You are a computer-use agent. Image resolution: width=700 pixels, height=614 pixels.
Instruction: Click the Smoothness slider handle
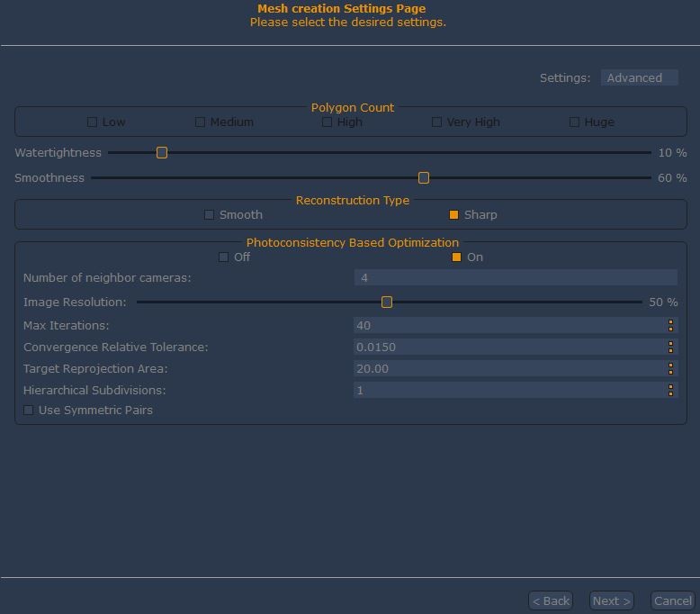(x=424, y=178)
